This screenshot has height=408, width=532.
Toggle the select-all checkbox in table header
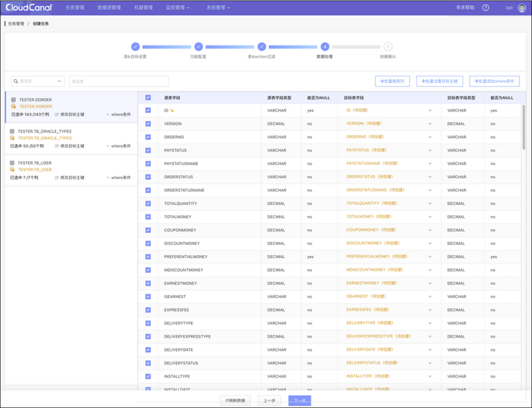tap(148, 97)
